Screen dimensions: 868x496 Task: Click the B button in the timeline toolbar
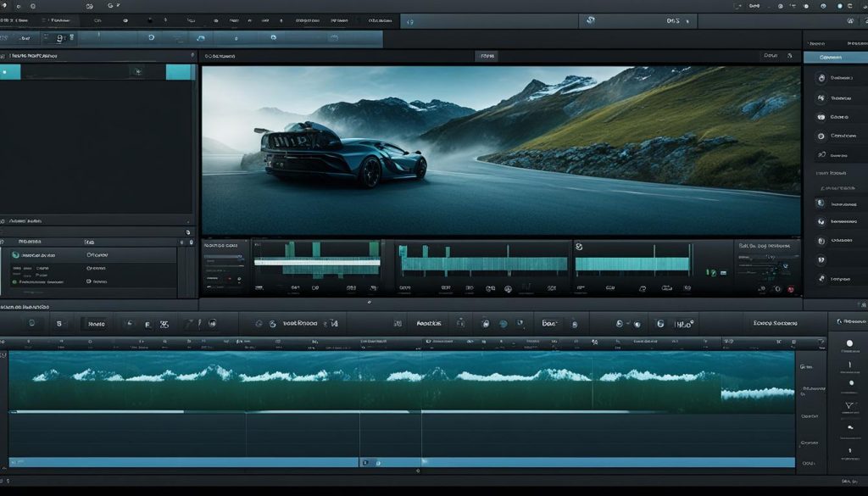click(59, 324)
